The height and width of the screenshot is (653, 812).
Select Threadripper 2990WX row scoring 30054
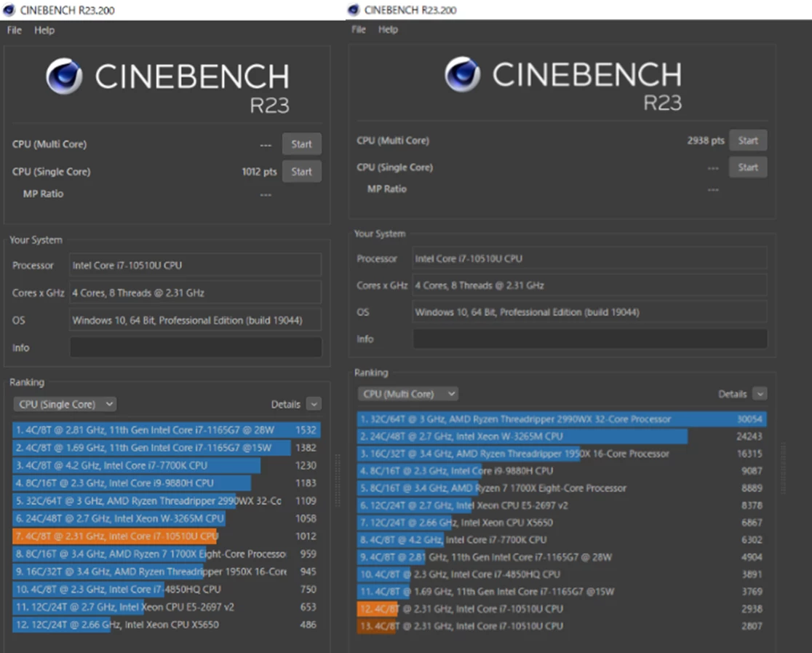(562, 419)
